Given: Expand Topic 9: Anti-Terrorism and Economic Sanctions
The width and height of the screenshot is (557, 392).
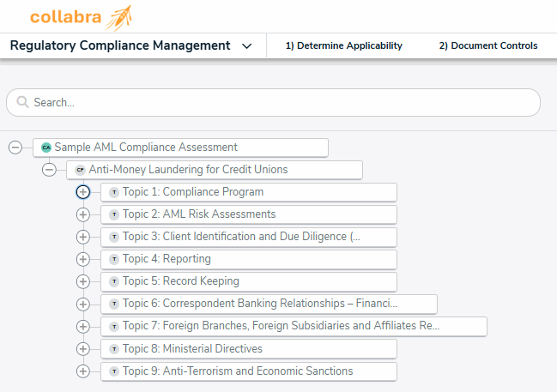Looking at the screenshot, I should tap(83, 371).
